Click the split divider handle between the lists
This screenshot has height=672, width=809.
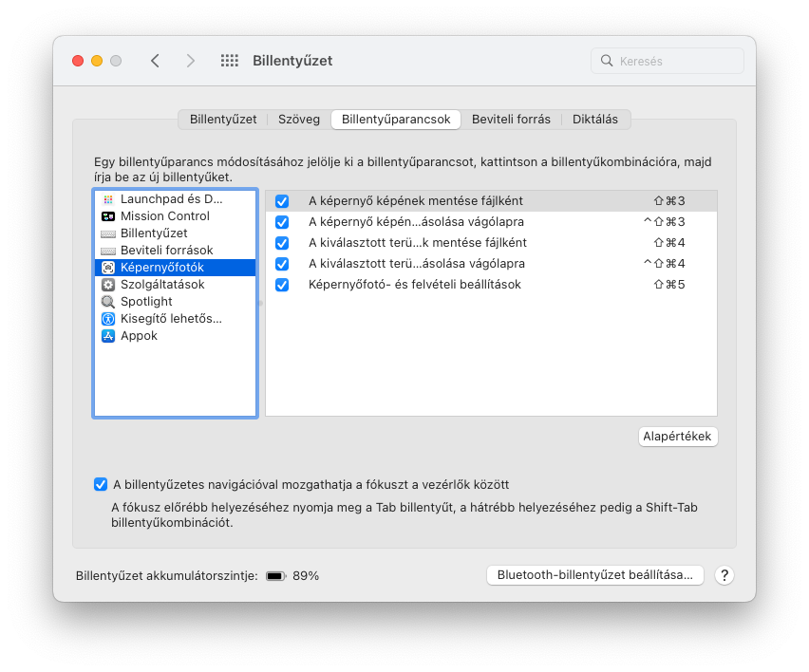tap(261, 303)
